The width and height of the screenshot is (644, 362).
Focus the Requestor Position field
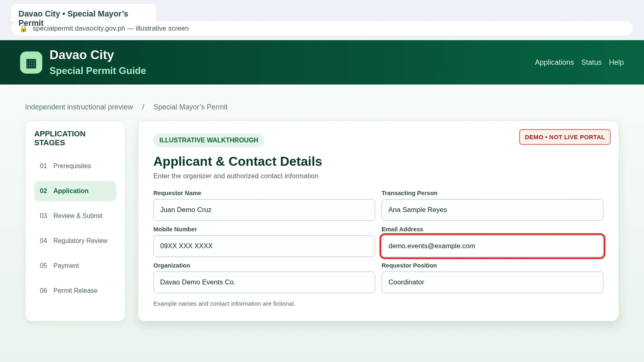(492, 282)
